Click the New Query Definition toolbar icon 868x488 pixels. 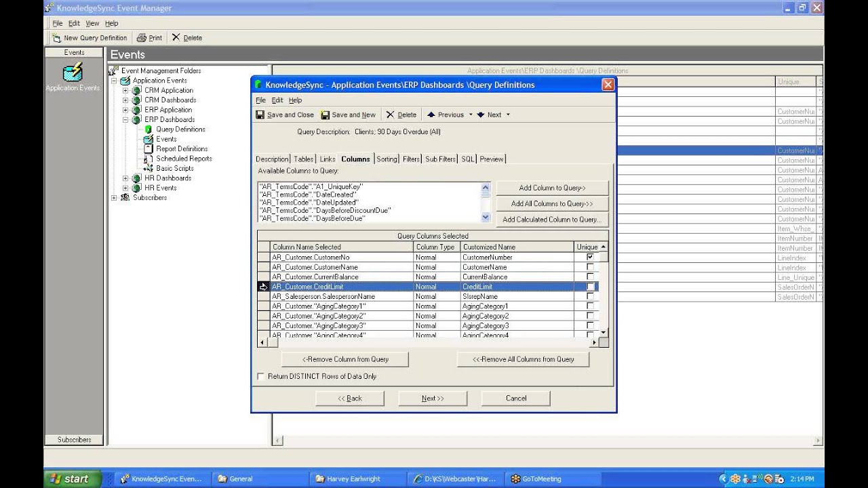(57, 38)
